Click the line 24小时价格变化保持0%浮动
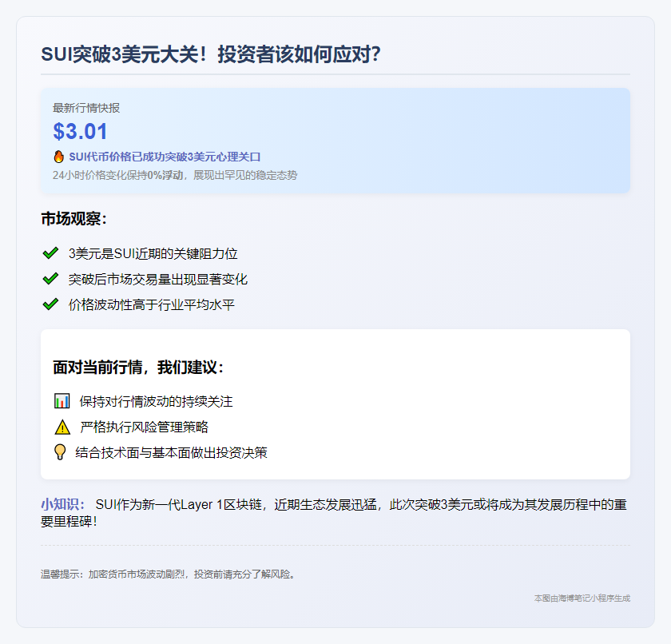Image resolution: width=671 pixels, height=644 pixels. tap(175, 175)
